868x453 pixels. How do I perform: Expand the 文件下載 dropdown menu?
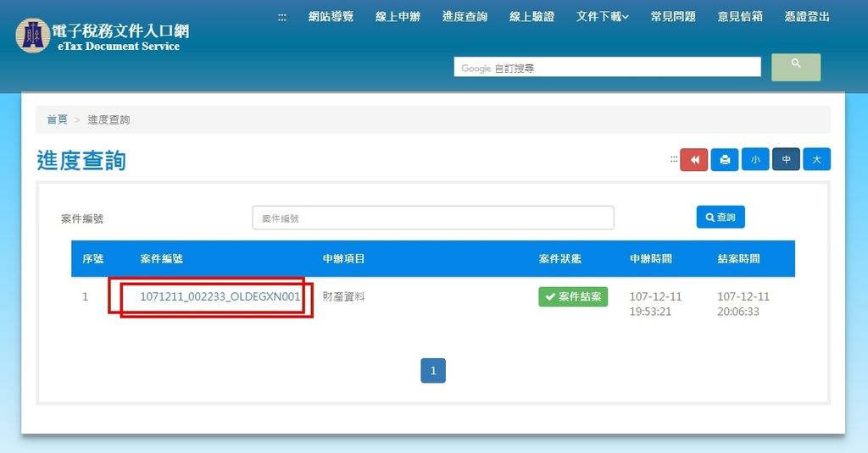click(x=603, y=17)
